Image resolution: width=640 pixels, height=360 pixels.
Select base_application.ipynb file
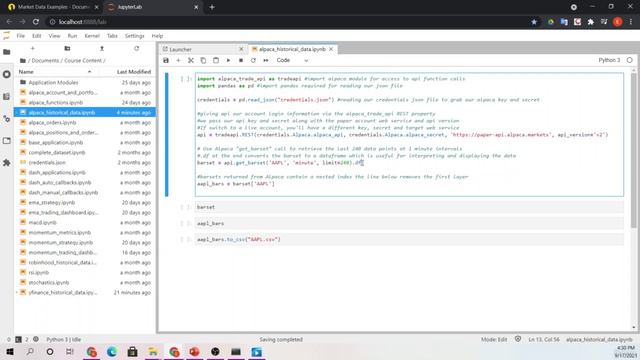click(x=85, y=142)
